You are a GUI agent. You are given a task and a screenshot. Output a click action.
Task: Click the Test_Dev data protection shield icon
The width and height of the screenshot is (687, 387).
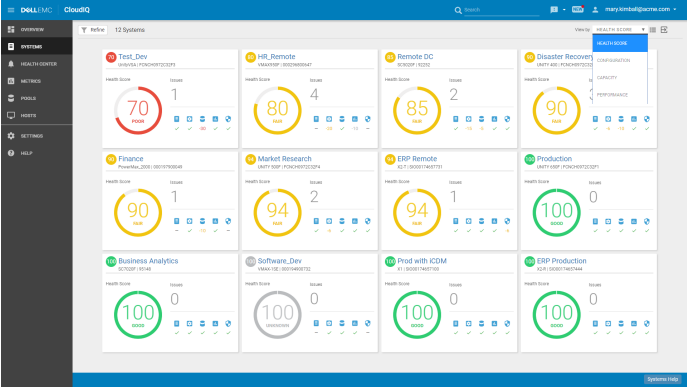228,119
